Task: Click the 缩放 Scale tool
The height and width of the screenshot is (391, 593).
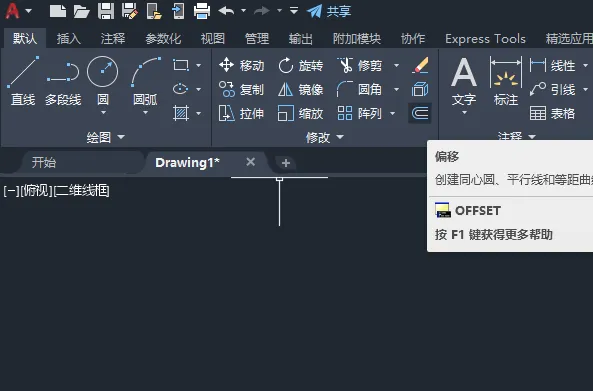Action: pos(301,113)
